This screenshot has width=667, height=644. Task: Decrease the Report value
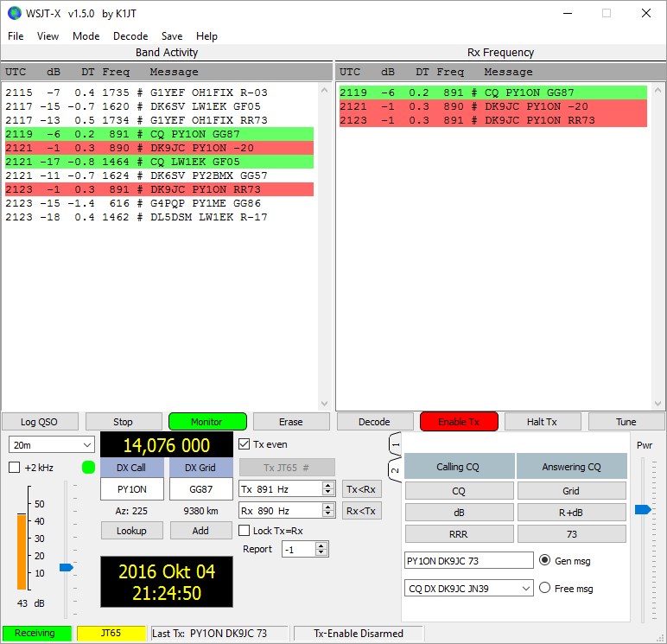coord(321,552)
